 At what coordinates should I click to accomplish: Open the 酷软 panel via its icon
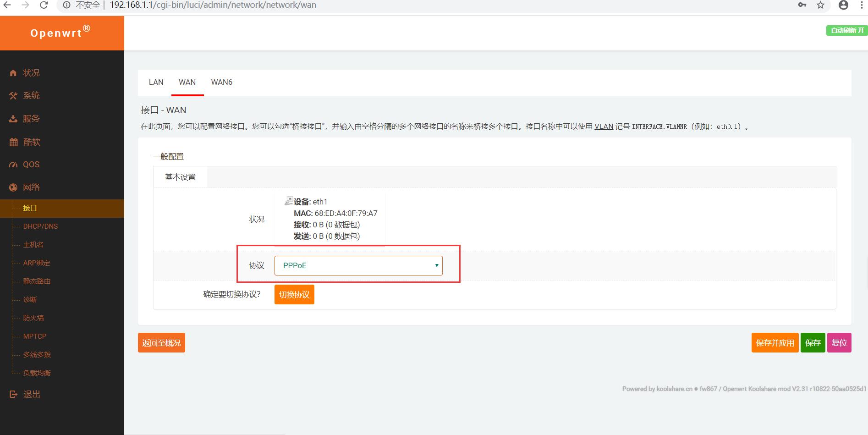13,142
